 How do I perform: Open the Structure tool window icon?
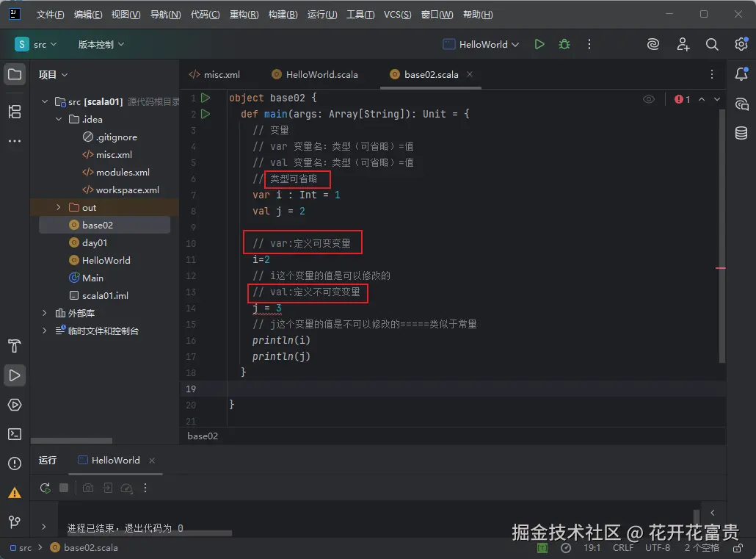15,112
